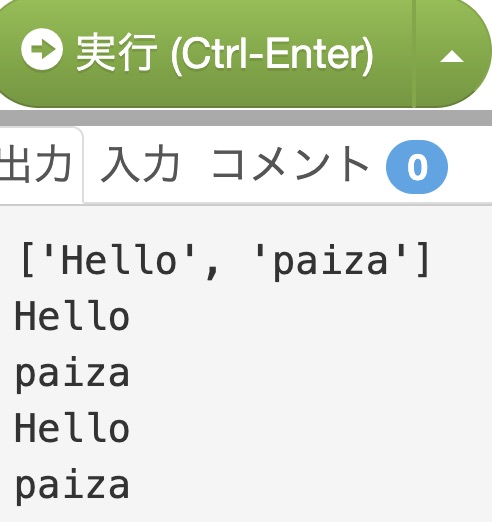The width and height of the screenshot is (492, 522).
Task: Open the 入力 tab
Action: tap(140, 164)
